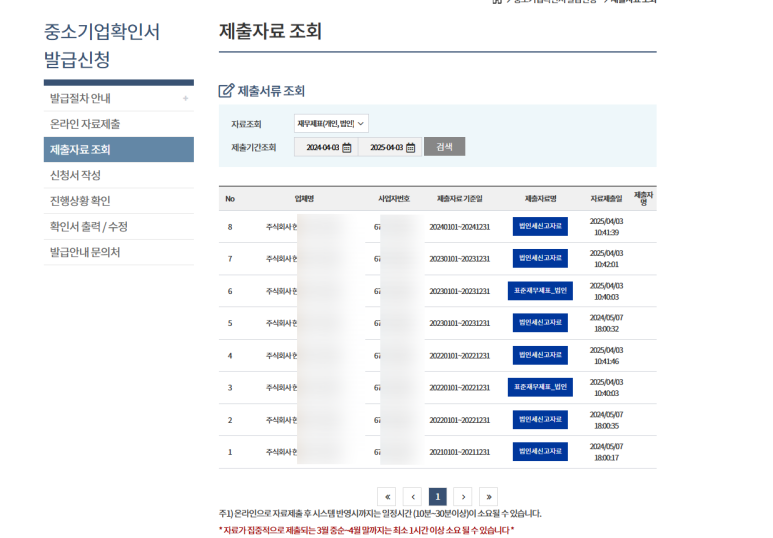Screen dimensions: 773x538
Task: Open 법인세신고자료 button in row 5
Action: click(540, 323)
